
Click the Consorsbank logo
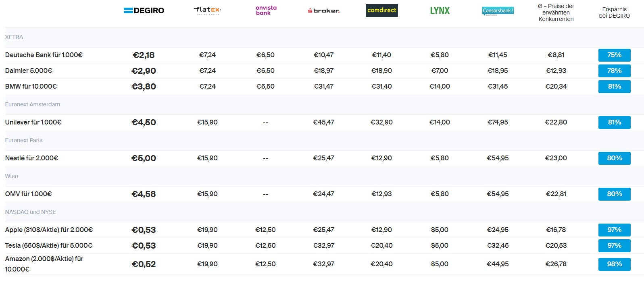click(x=498, y=11)
